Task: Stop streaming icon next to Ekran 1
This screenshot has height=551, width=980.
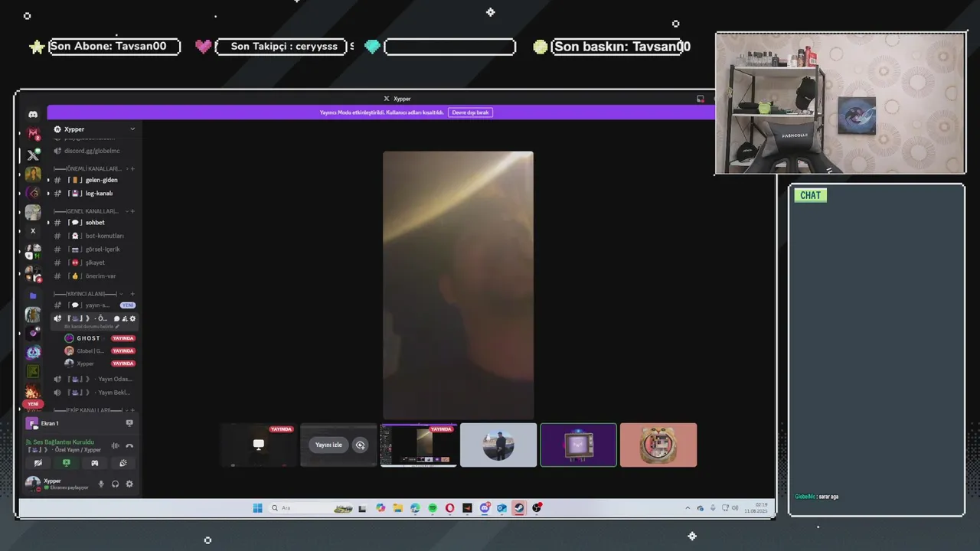Action: pyautogui.click(x=129, y=423)
